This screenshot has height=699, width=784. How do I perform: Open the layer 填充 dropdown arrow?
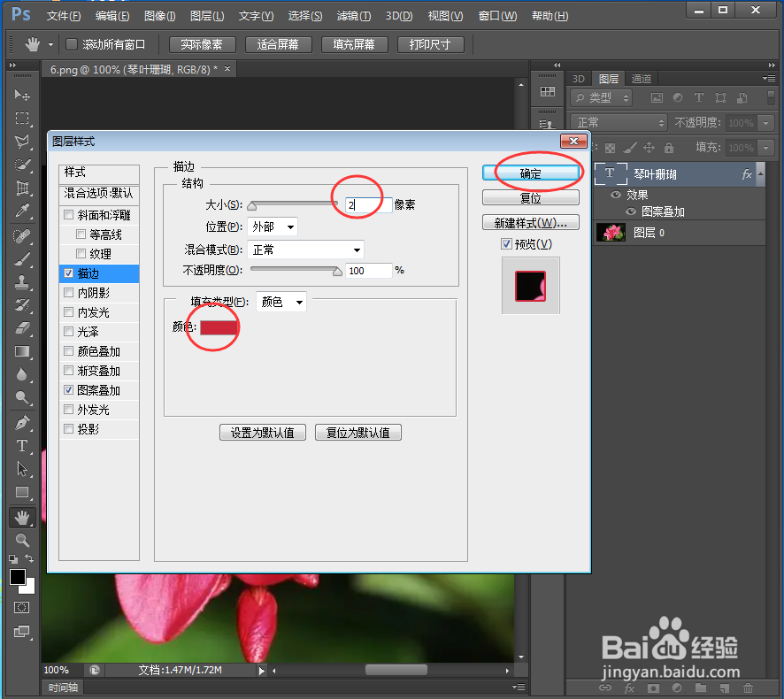(766, 148)
